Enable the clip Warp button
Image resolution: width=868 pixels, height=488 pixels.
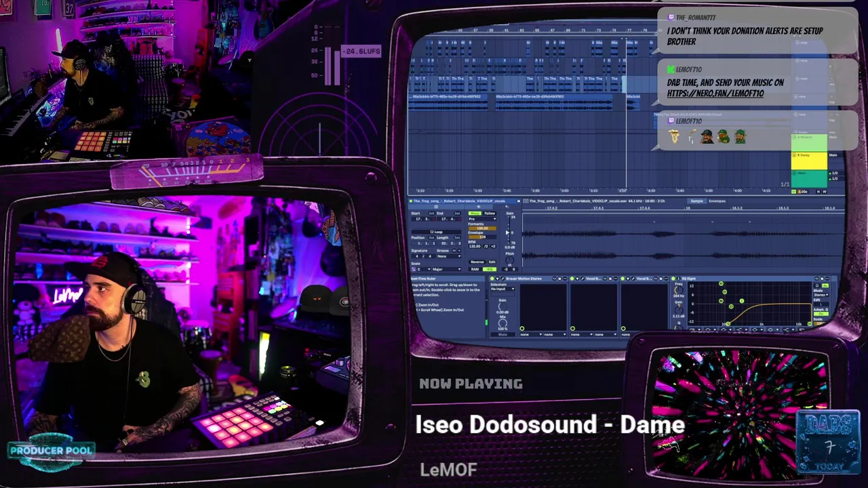475,213
